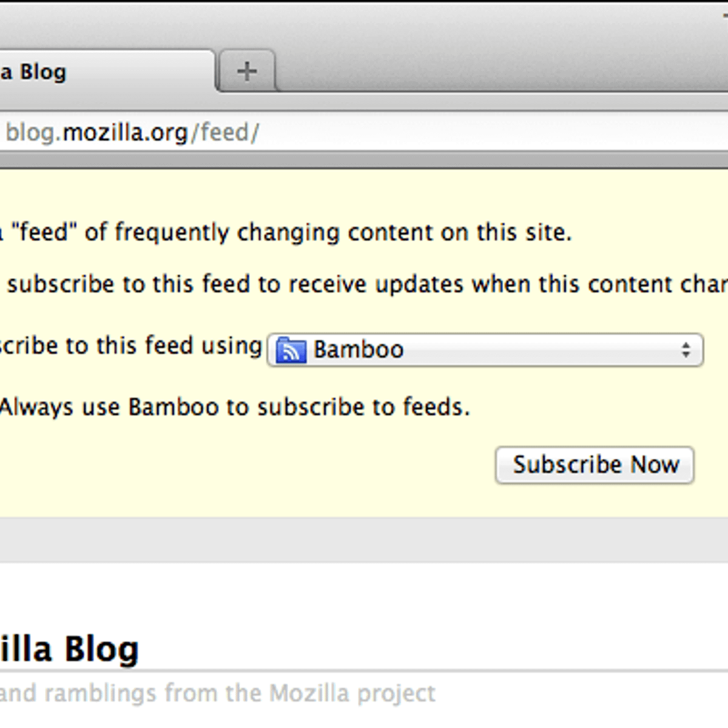This screenshot has height=728, width=728.
Task: Open the feed reader dropdown showing Bamboo
Action: click(x=485, y=350)
